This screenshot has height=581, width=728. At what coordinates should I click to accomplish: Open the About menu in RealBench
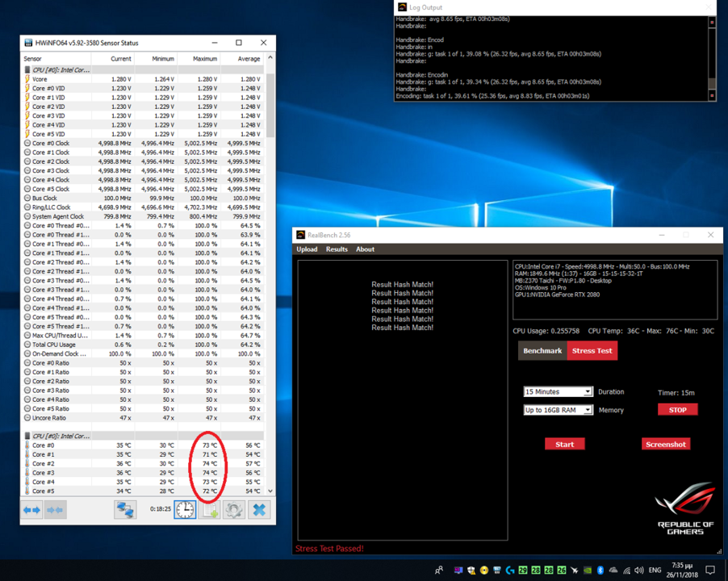[x=366, y=249]
